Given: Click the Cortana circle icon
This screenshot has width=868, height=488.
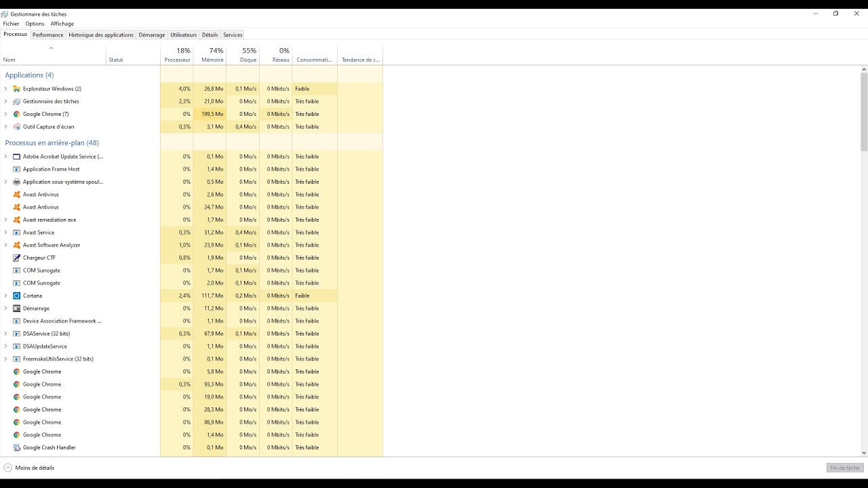Looking at the screenshot, I should pos(17,296).
